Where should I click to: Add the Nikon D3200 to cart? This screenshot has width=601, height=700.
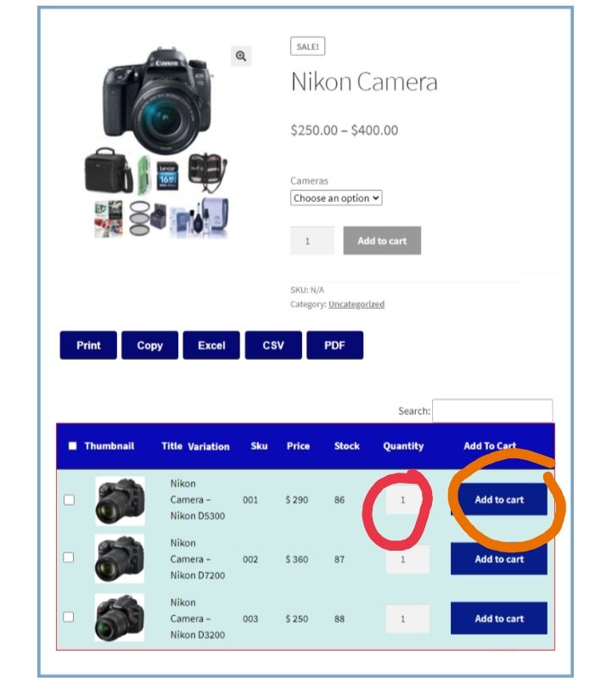[x=499, y=619]
